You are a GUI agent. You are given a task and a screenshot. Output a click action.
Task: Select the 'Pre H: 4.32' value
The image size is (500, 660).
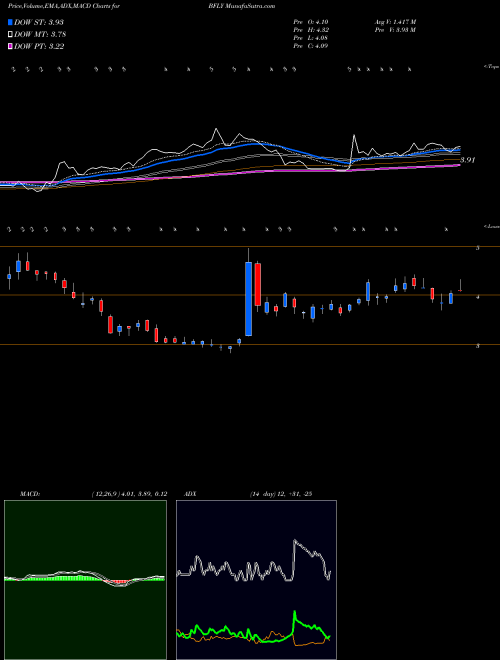[311, 30]
